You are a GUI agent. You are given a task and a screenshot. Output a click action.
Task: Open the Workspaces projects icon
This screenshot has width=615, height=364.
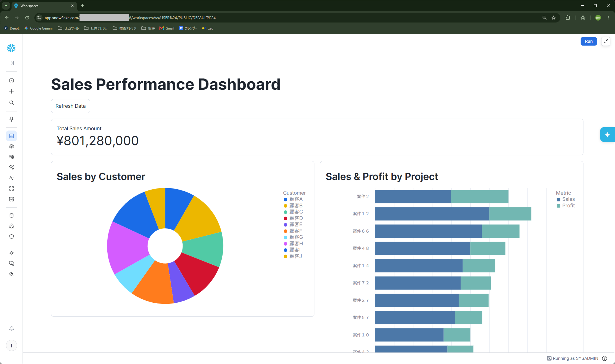point(12,136)
